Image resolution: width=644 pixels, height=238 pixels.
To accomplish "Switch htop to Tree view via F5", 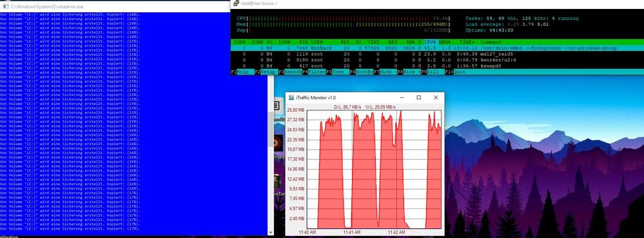I will [x=335, y=72].
